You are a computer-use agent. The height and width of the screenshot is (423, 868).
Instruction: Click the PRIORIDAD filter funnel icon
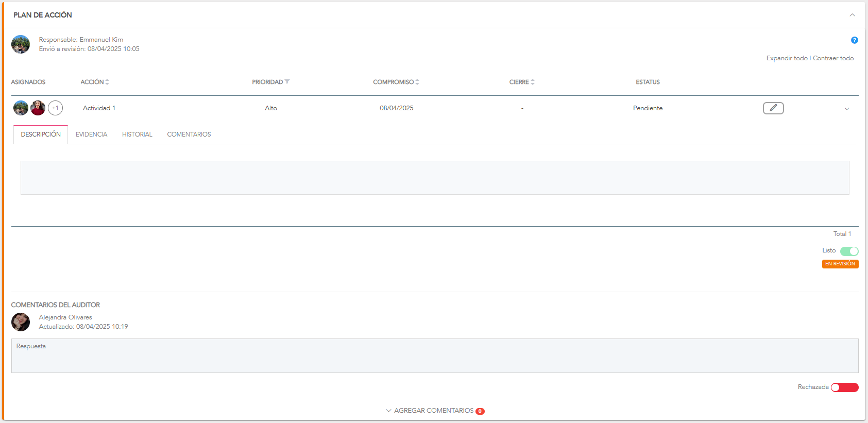(287, 82)
